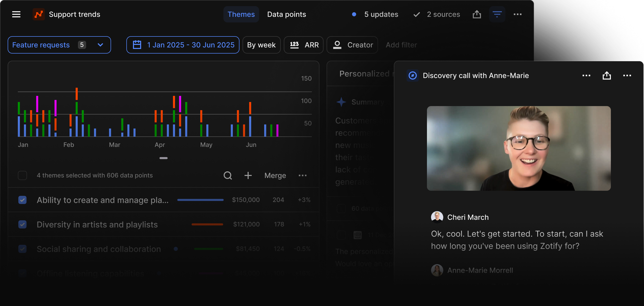The image size is (644, 306).
Task: Click the share icon in top toolbar
Action: click(477, 14)
